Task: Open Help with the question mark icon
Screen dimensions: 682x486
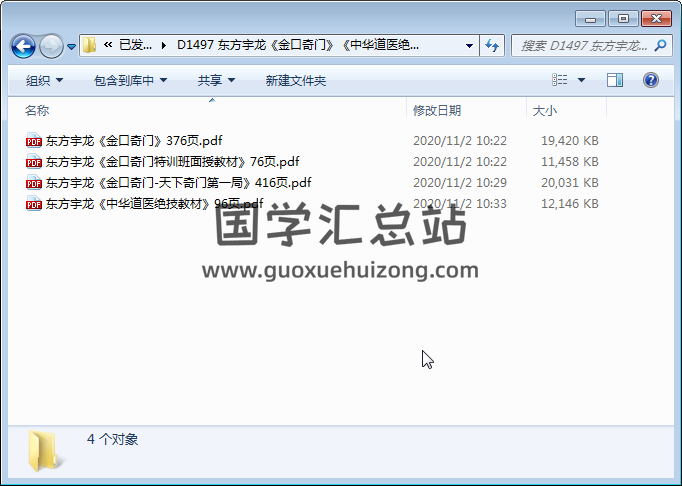Action: click(x=651, y=80)
